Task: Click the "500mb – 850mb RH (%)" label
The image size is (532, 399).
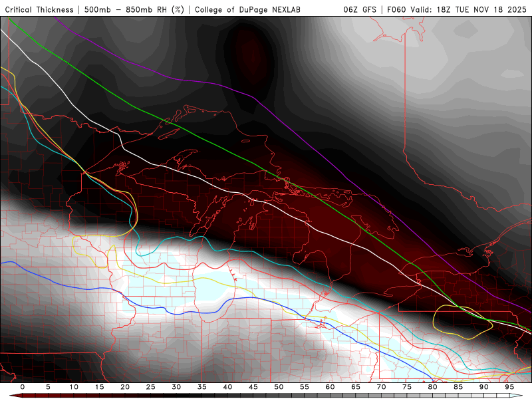Action: pyautogui.click(x=134, y=10)
